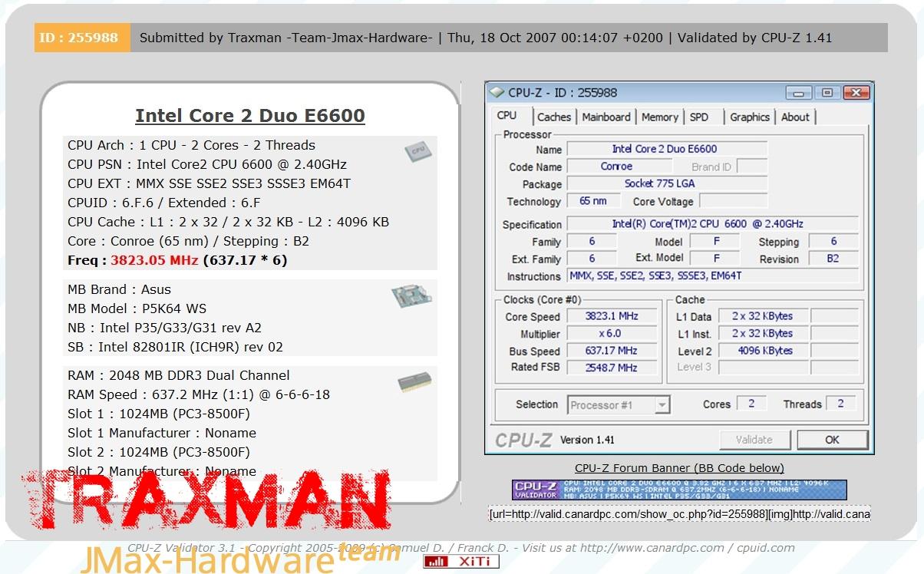Click the OK button in CPU-Z

pyautogui.click(x=832, y=440)
